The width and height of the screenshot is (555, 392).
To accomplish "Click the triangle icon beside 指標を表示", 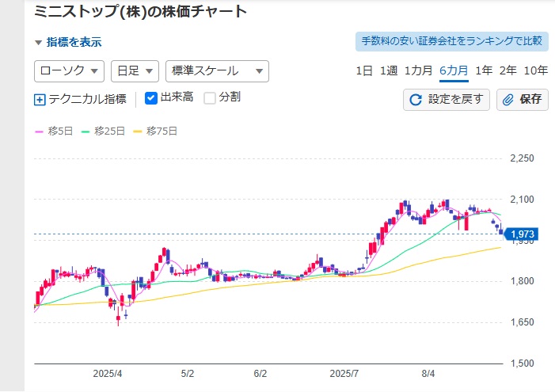I will click(x=38, y=43).
